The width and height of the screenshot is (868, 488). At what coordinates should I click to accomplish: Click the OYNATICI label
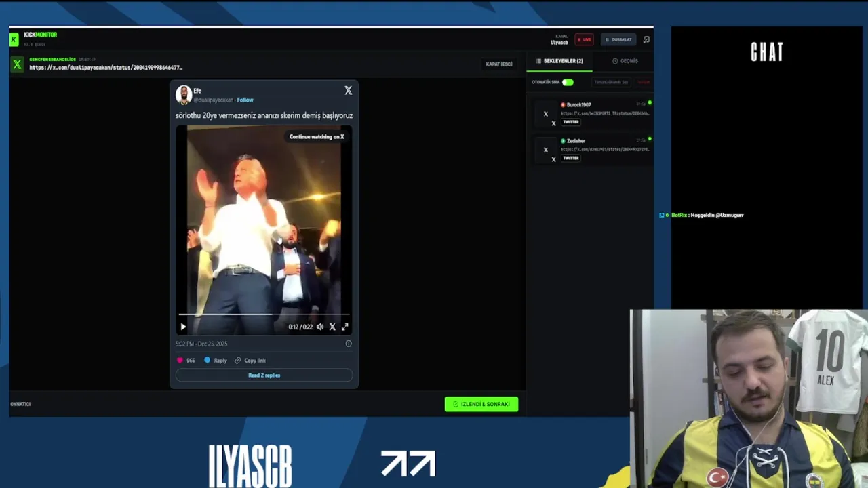click(x=20, y=404)
